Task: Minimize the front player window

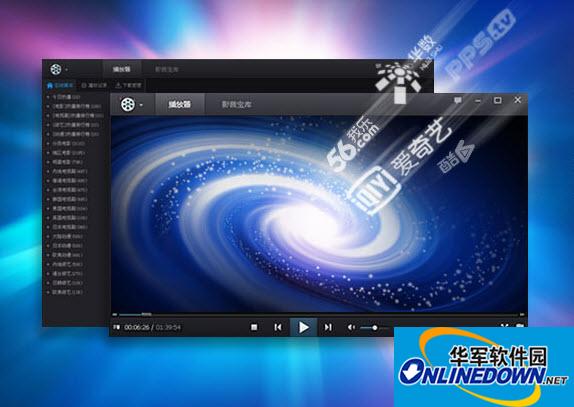Action: pos(478,101)
